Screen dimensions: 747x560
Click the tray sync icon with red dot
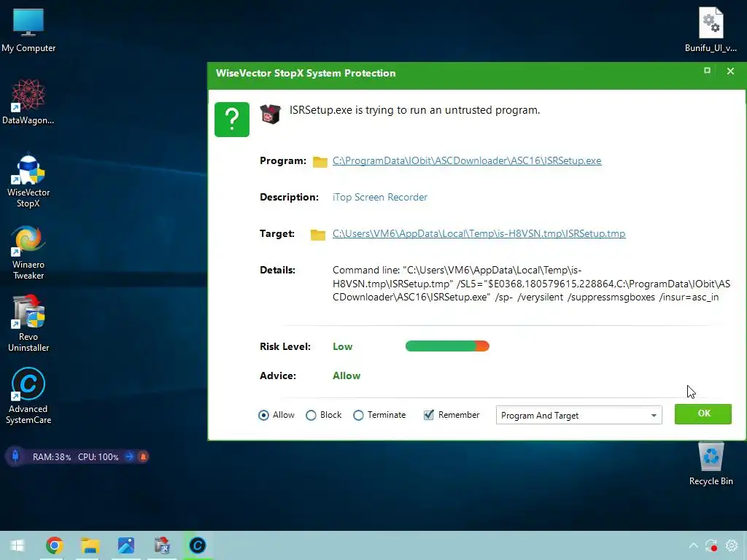pyautogui.click(x=711, y=545)
